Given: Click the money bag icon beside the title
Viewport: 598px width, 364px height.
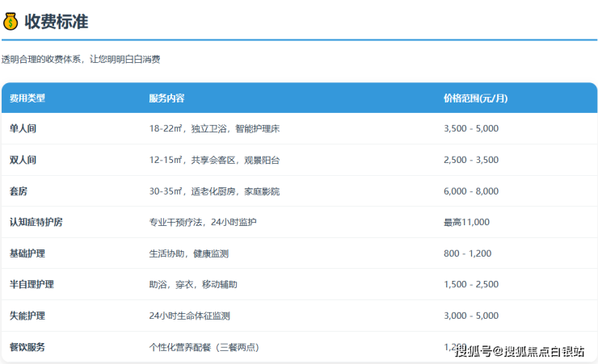Looking at the screenshot, I should pyautogui.click(x=11, y=22).
